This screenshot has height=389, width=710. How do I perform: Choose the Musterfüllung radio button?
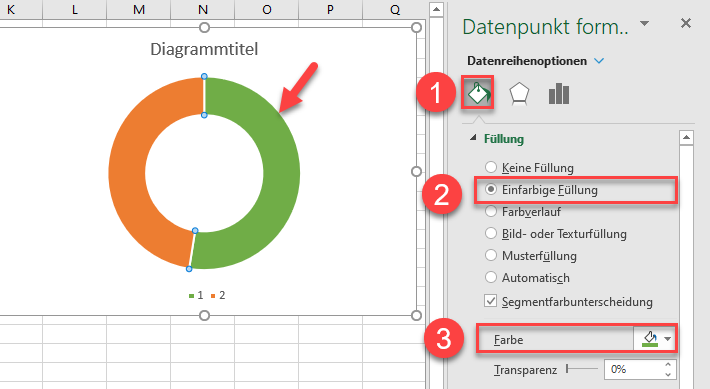(x=491, y=255)
